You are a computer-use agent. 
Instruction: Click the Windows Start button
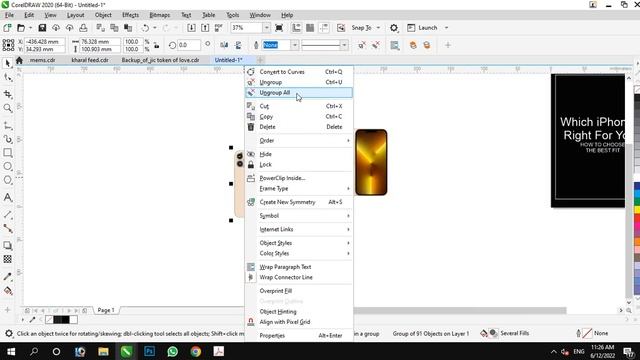click(11, 351)
